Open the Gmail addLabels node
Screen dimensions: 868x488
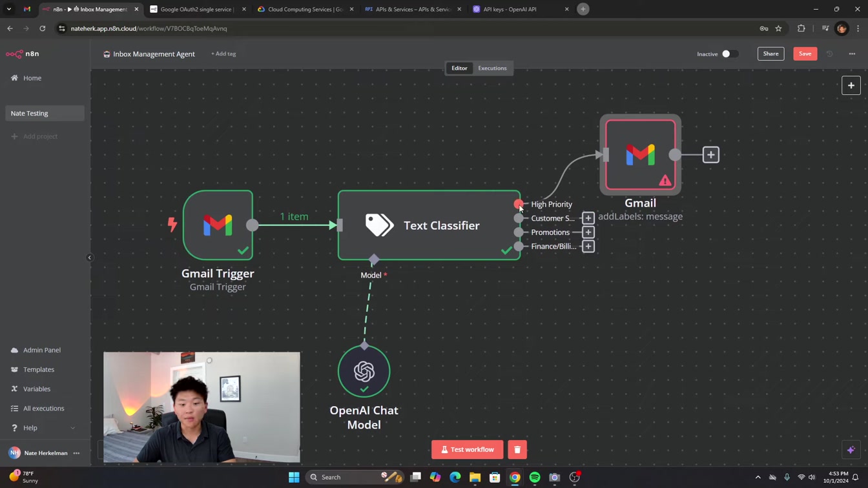point(640,155)
